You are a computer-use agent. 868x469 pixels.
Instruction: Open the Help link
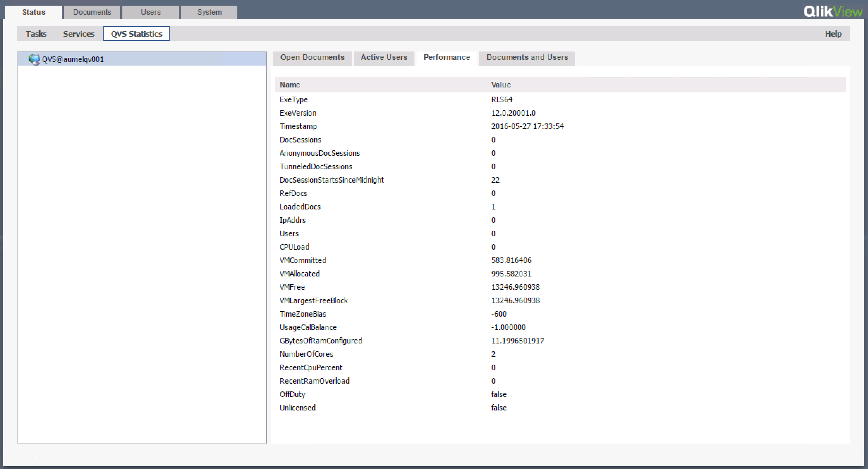click(x=833, y=34)
